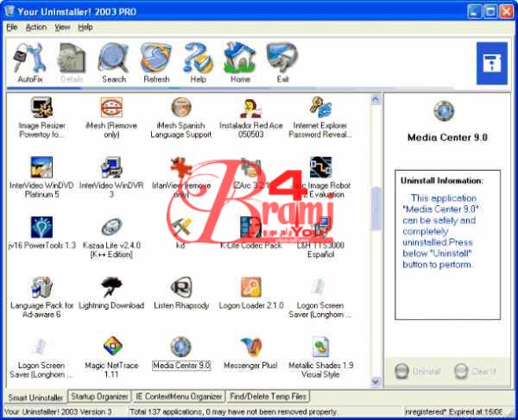Open the File menu
This screenshot has height=420, width=518.
click(12, 27)
